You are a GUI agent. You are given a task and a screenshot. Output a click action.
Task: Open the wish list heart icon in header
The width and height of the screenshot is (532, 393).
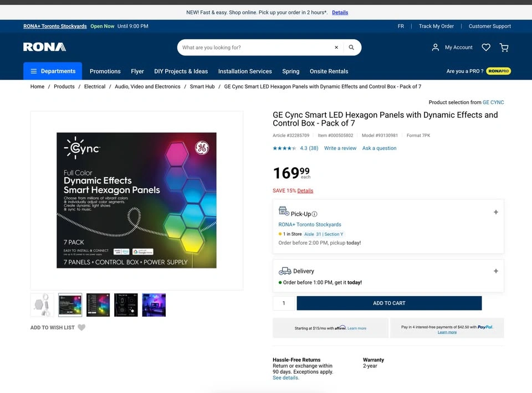tap(486, 48)
